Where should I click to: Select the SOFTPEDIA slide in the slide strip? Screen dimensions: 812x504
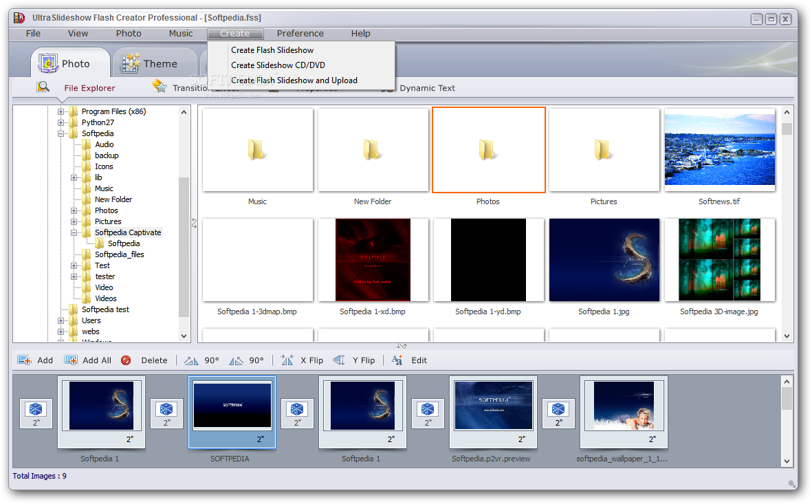coord(232,413)
